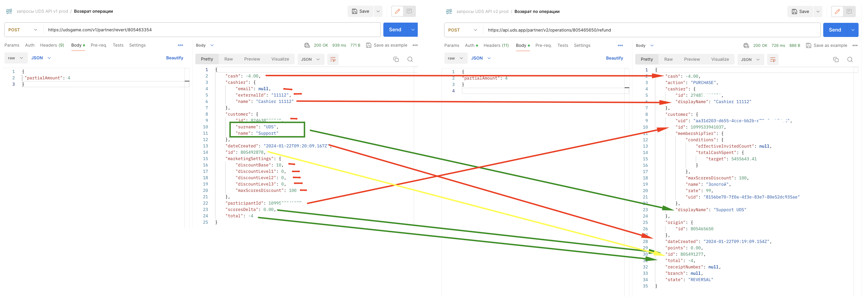Open more options dots beside right Settings
868x299 pixels.
(x=620, y=45)
